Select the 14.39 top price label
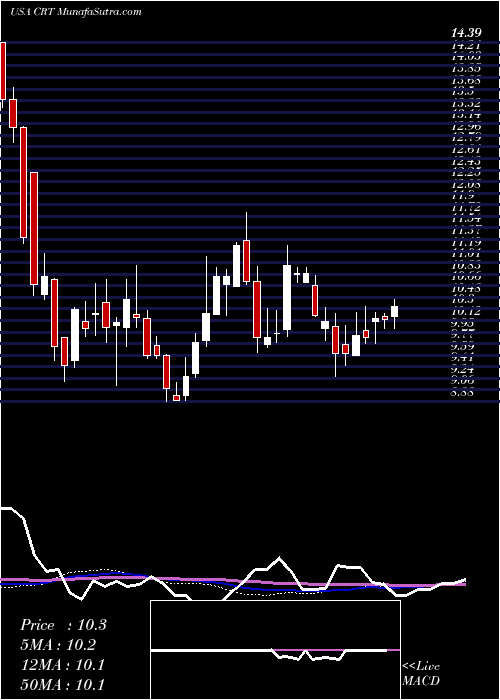 467,33
